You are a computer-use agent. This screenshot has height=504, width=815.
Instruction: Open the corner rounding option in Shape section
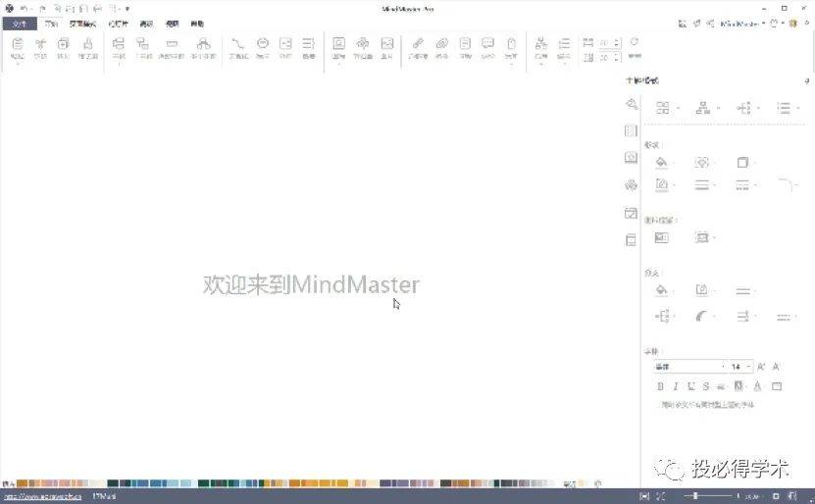tap(788, 185)
